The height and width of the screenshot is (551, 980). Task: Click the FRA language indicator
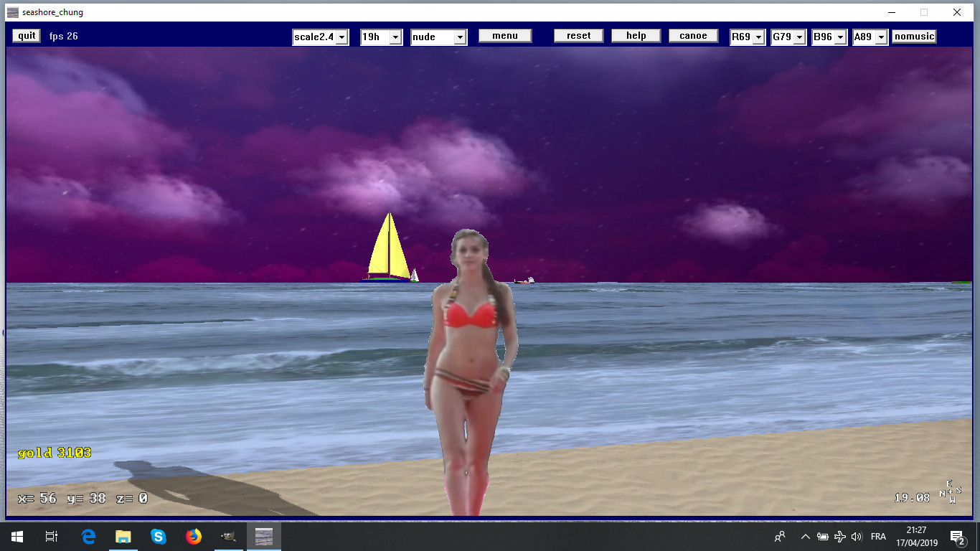[x=878, y=537]
